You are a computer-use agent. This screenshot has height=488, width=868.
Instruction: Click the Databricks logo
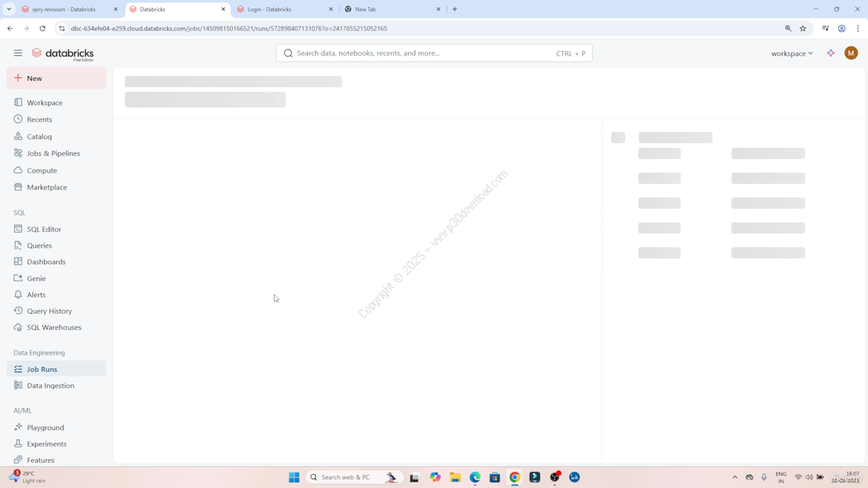pyautogui.click(x=63, y=54)
